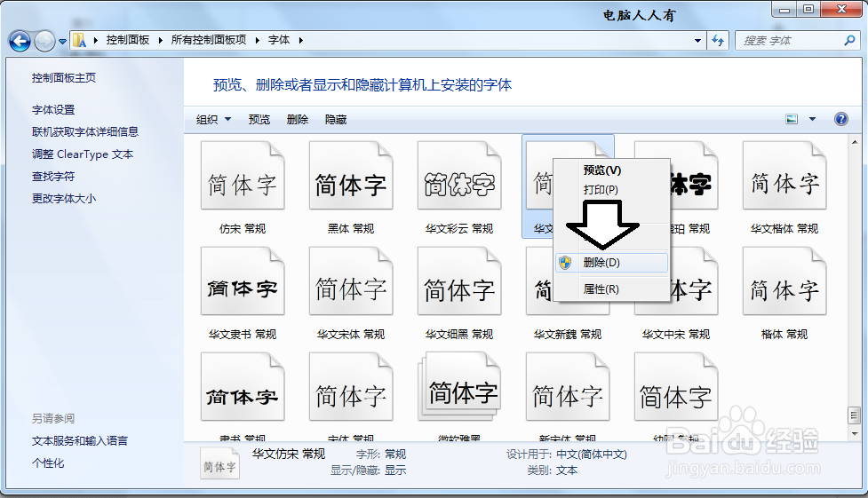This screenshot has height=498, width=868.
Task: Select the 华文细黑 常规 font icon
Action: coord(459,281)
